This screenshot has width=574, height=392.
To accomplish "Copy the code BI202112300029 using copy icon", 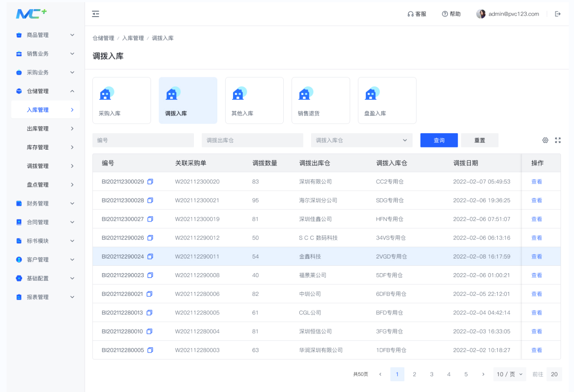I will click(x=150, y=182).
